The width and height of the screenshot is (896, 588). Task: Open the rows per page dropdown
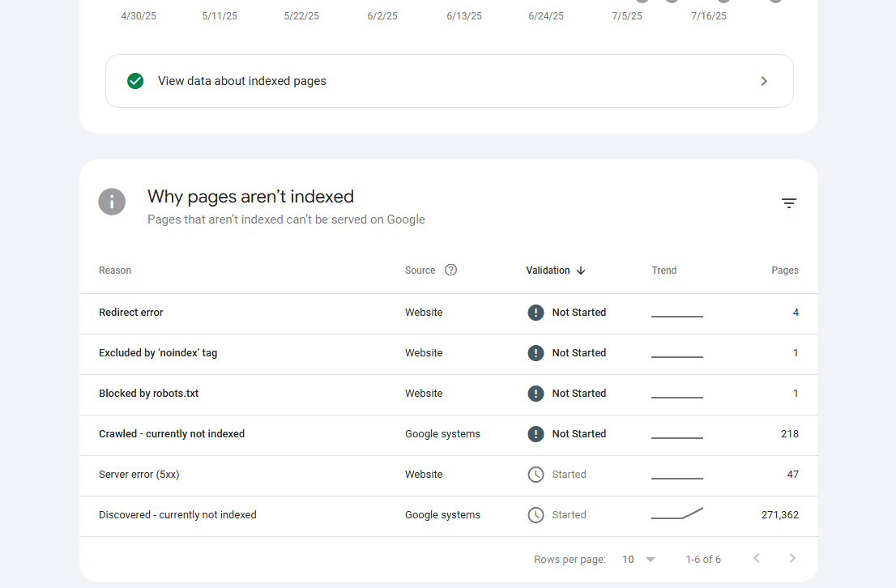[x=639, y=560]
